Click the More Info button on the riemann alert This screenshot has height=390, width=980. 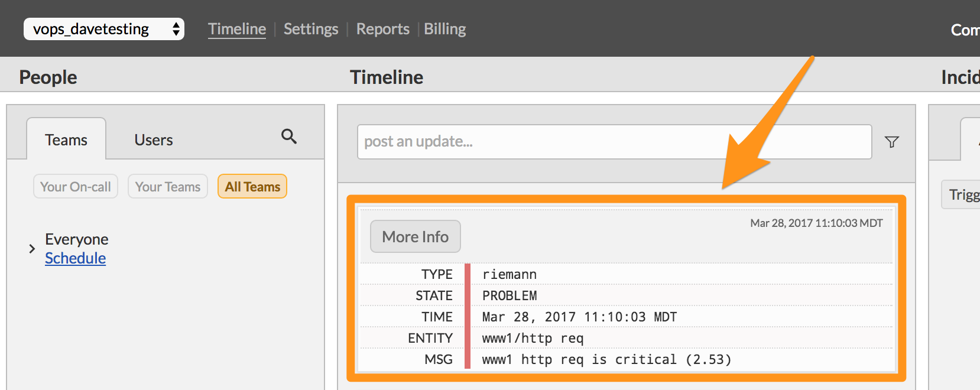pos(415,236)
